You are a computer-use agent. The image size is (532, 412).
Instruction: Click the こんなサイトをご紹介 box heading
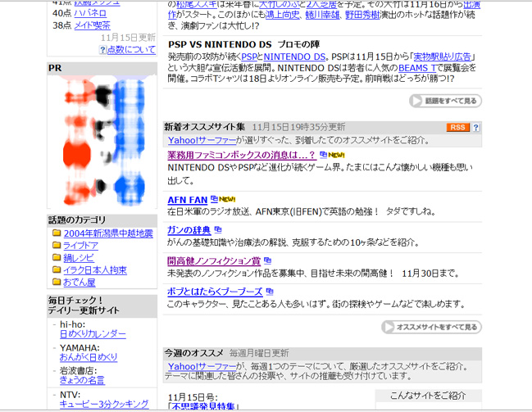428,396
